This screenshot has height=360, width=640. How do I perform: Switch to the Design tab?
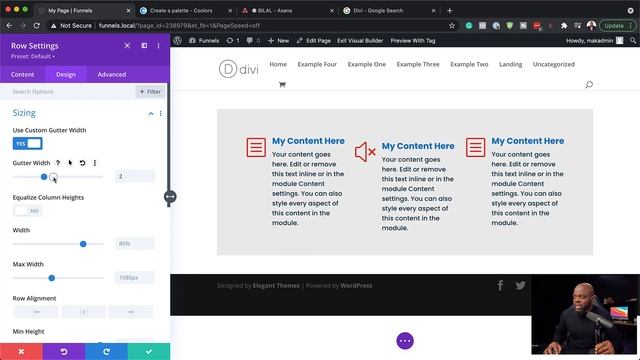click(x=66, y=75)
